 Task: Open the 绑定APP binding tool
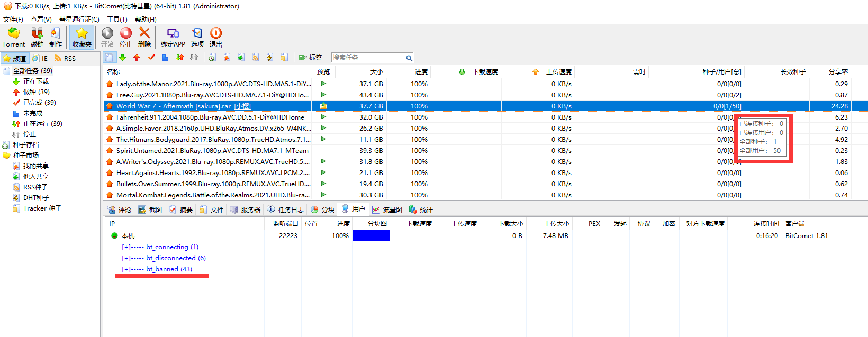coord(173,38)
